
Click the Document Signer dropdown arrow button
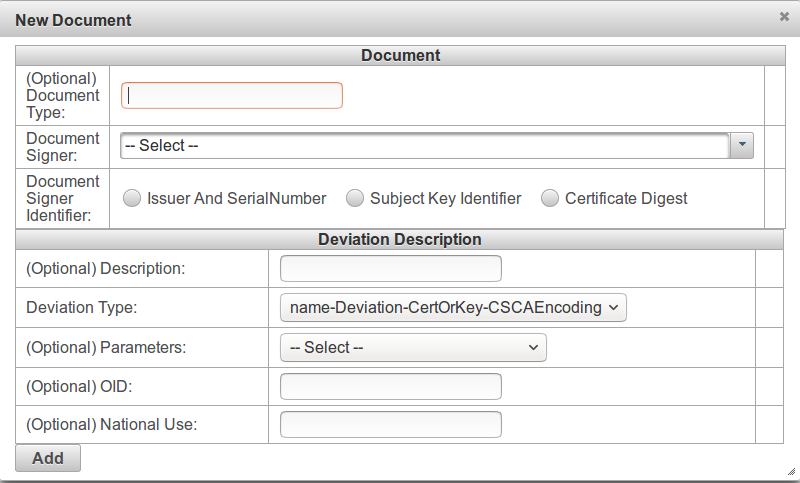[x=741, y=146]
